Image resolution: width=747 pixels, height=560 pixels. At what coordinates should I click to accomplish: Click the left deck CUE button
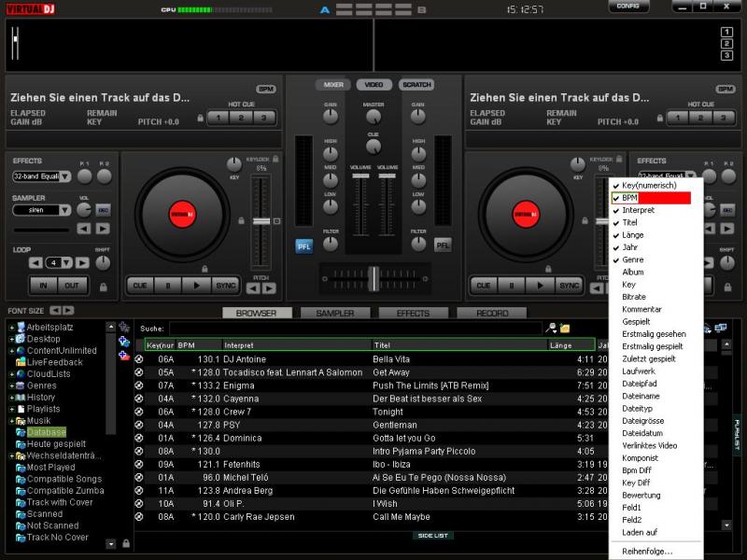[139, 286]
